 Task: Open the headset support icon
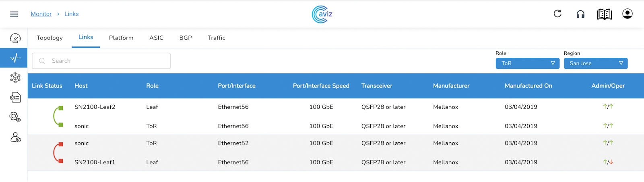[580, 14]
